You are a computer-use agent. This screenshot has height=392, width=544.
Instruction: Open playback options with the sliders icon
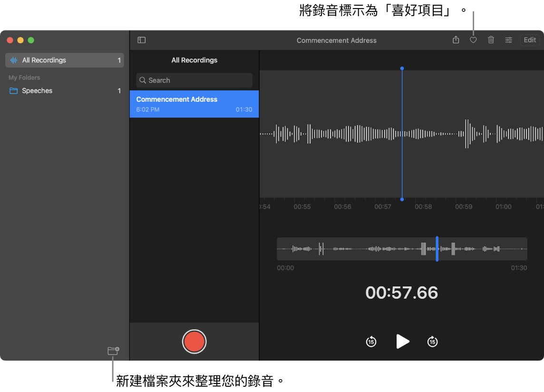pyautogui.click(x=508, y=40)
